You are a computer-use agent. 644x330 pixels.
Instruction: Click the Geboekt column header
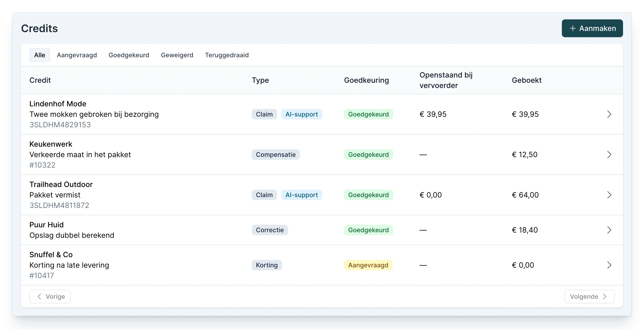pos(527,80)
